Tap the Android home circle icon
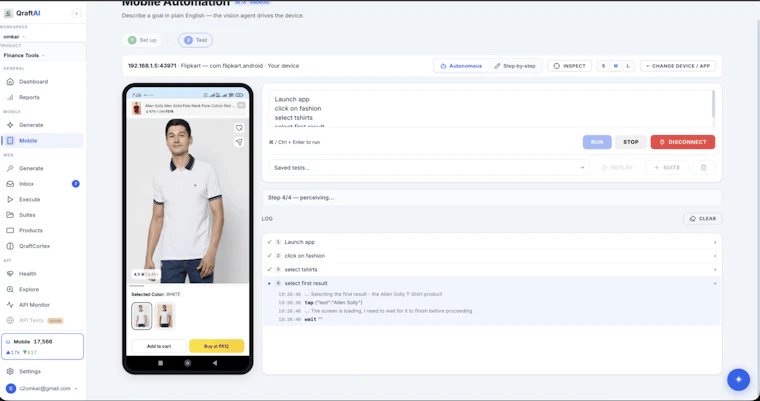Image resolution: width=760 pixels, height=401 pixels. point(188,363)
